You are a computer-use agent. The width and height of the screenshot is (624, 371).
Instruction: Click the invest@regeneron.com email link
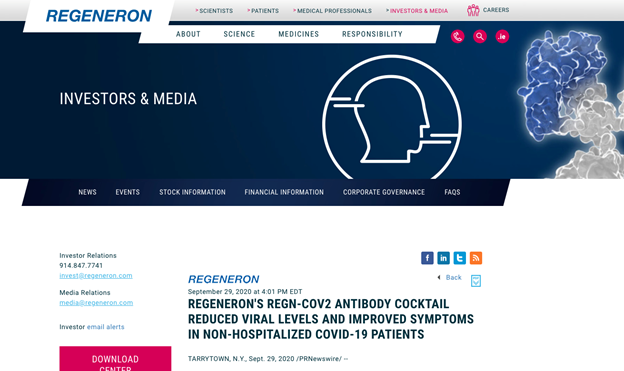click(96, 275)
